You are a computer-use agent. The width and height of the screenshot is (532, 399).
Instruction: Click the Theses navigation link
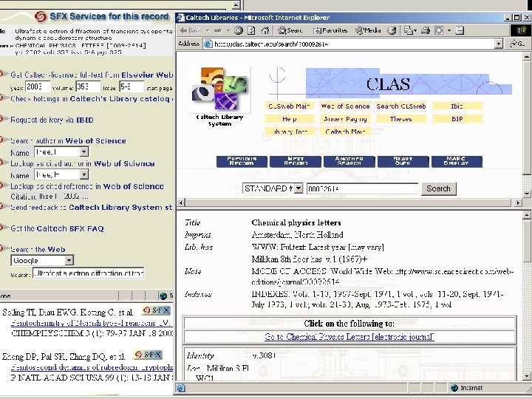(401, 119)
